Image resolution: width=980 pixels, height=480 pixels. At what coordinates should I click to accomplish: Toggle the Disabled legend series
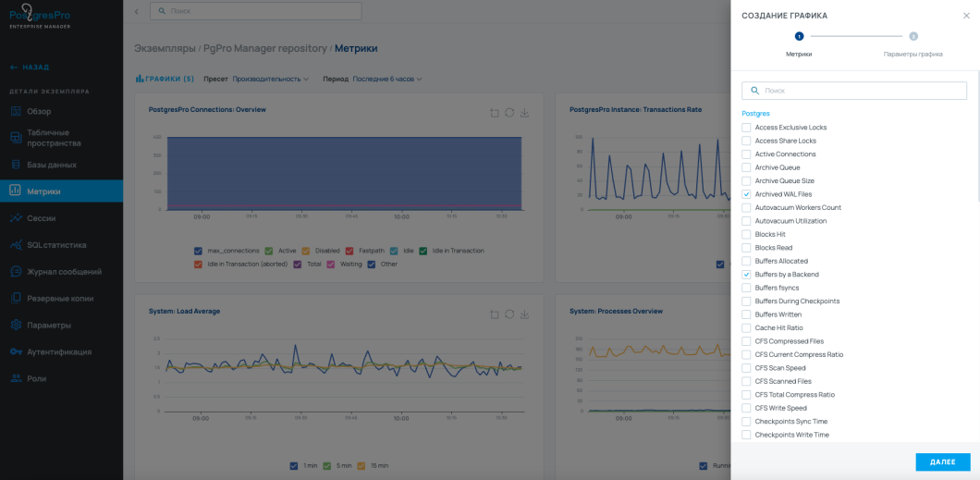(306, 251)
